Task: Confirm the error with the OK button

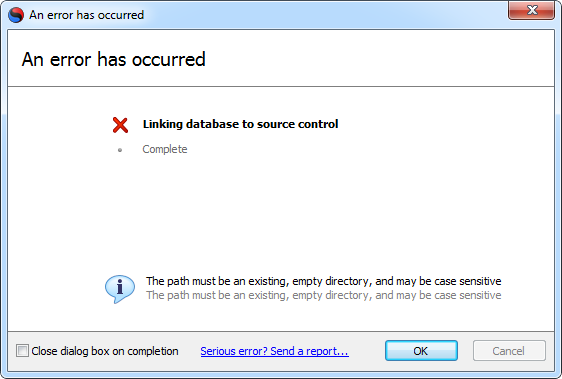Action: [x=421, y=351]
